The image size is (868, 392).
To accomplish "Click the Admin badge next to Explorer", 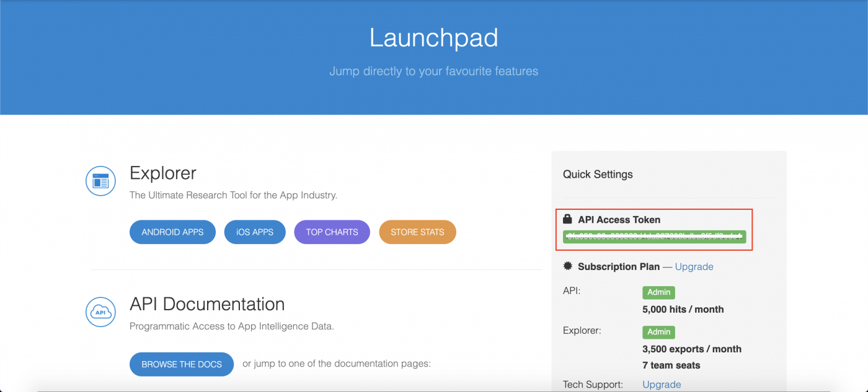I will pos(658,332).
